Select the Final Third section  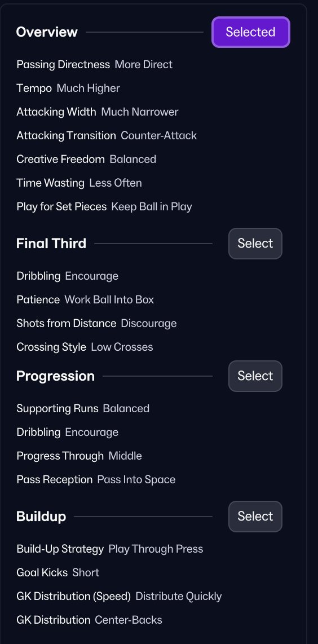255,244
